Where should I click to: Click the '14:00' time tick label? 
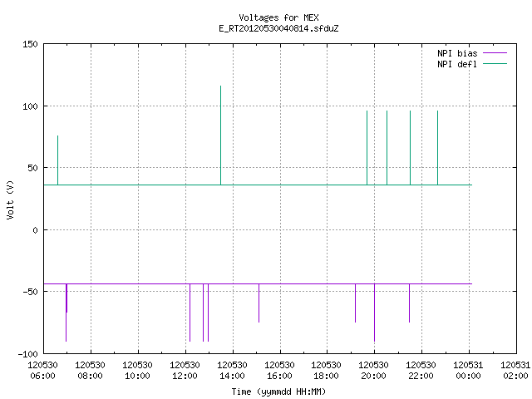[x=232, y=376]
